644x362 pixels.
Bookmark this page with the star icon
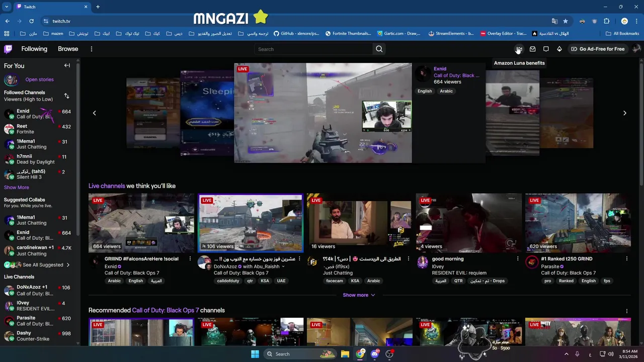point(566,21)
